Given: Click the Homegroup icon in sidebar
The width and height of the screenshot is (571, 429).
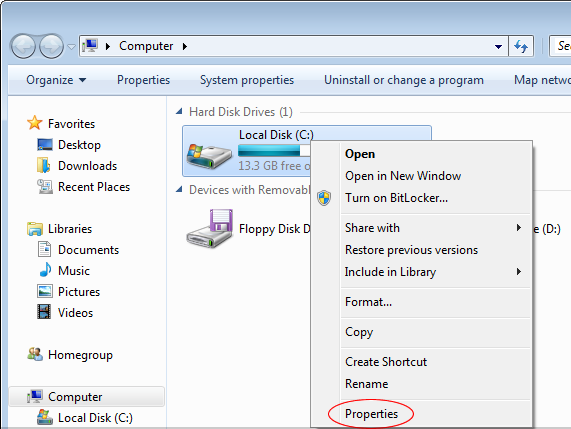Looking at the screenshot, I should 35,354.
